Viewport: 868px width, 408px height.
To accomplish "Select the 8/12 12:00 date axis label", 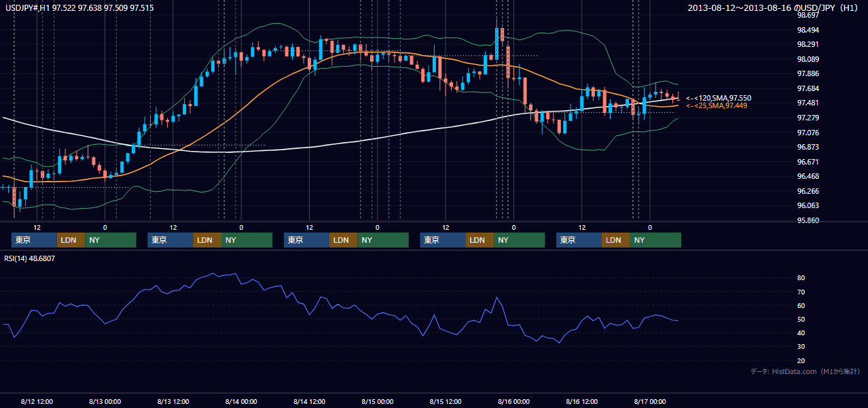I will point(37,401).
